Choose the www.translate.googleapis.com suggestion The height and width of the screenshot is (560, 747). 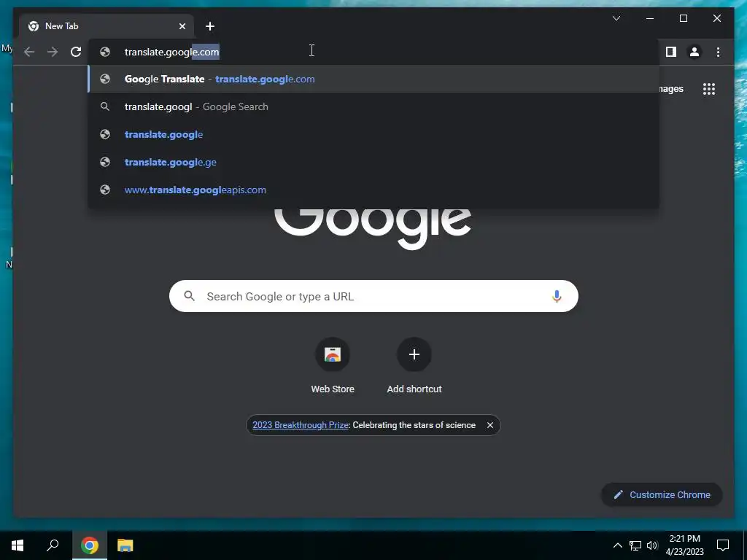tap(373, 190)
